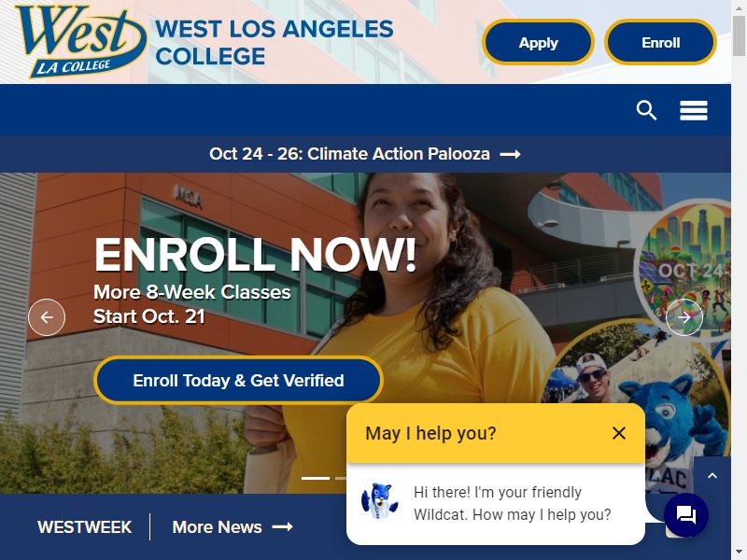Click the West LA College logo
Image resolution: width=747 pixels, height=560 pixels.
pyautogui.click(x=81, y=41)
